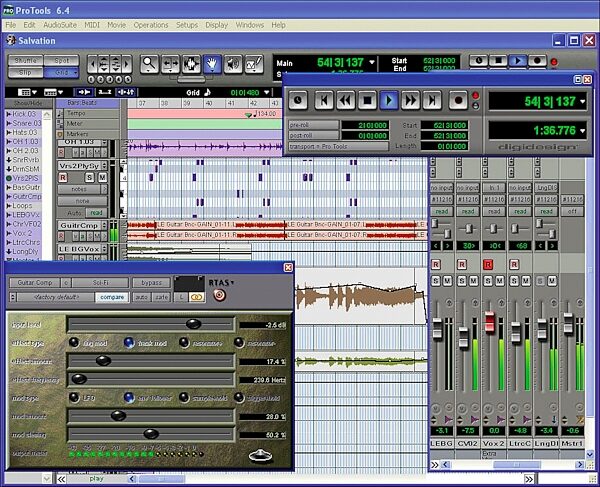Viewport: 600px width, 487px height.
Task: Click the effect amount slider knob
Action: tap(103, 360)
